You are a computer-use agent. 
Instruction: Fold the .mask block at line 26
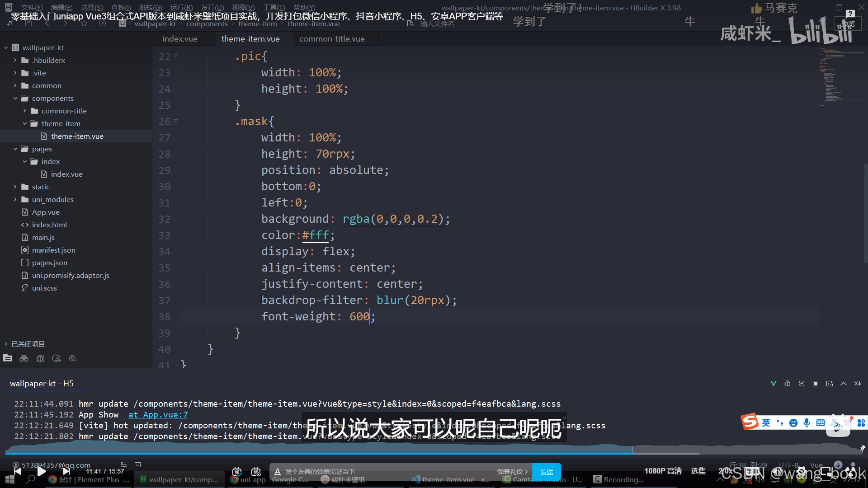(176, 122)
